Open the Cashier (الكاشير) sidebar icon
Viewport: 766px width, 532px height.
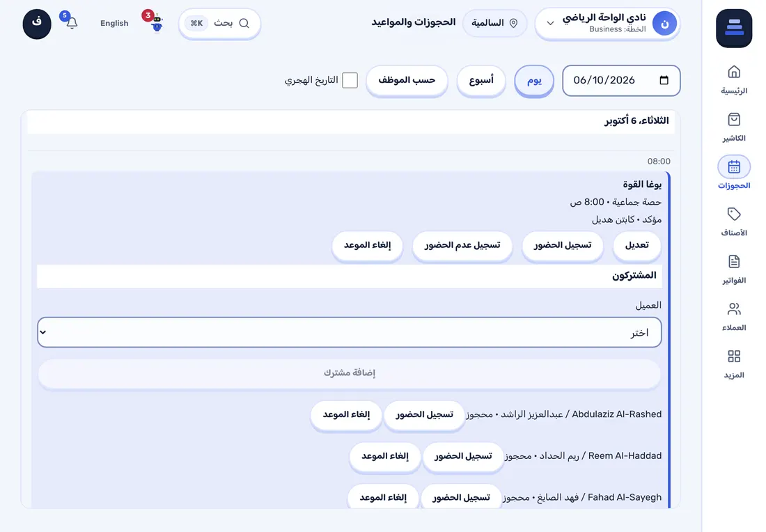pos(734,120)
